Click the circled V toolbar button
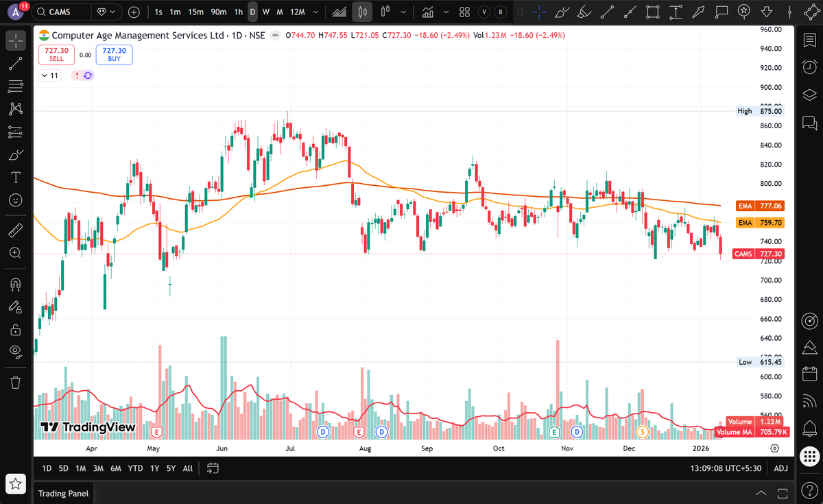823x504 pixels. [486, 12]
